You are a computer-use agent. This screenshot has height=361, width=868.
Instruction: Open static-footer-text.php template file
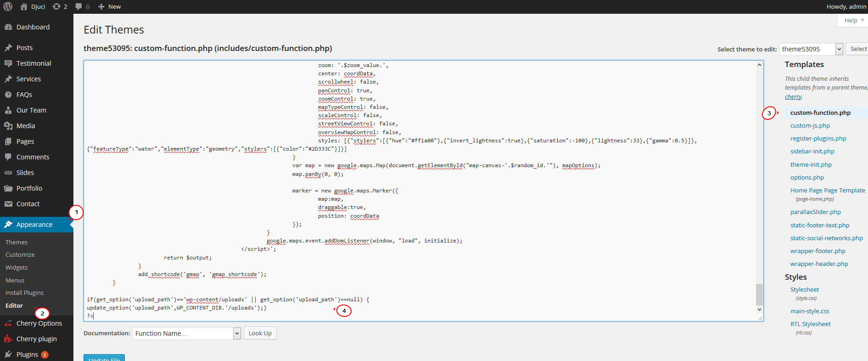(820, 225)
